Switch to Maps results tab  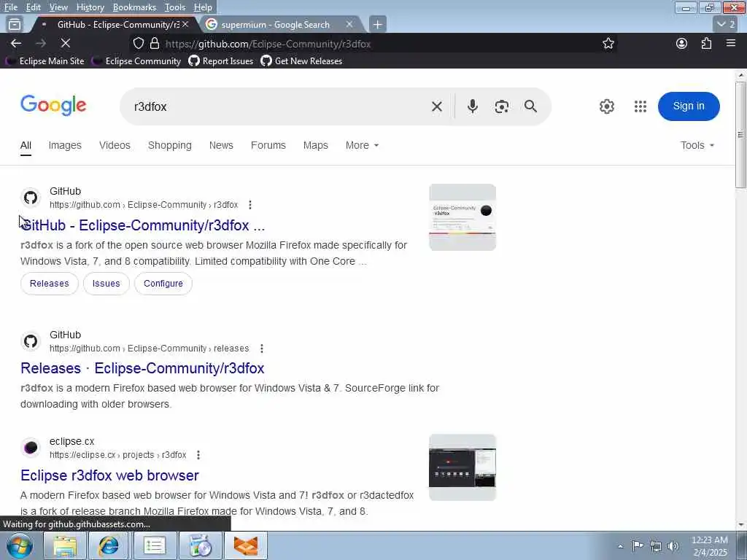click(x=315, y=145)
